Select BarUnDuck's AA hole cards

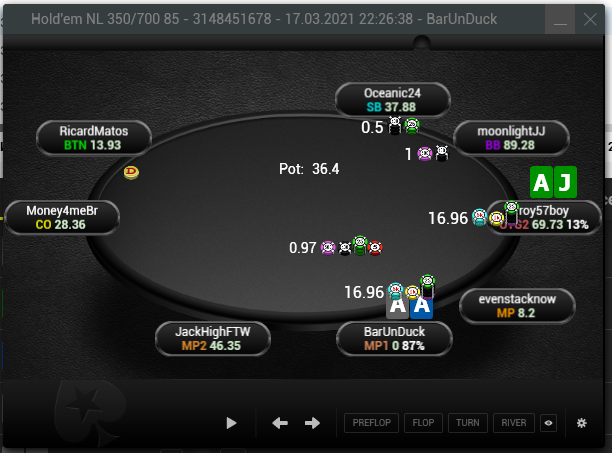(x=409, y=307)
